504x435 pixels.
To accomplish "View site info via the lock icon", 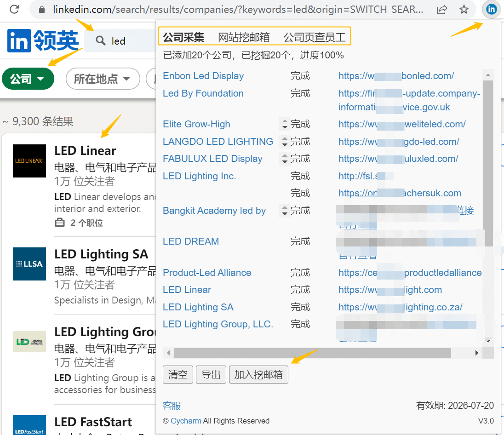I will [x=42, y=10].
